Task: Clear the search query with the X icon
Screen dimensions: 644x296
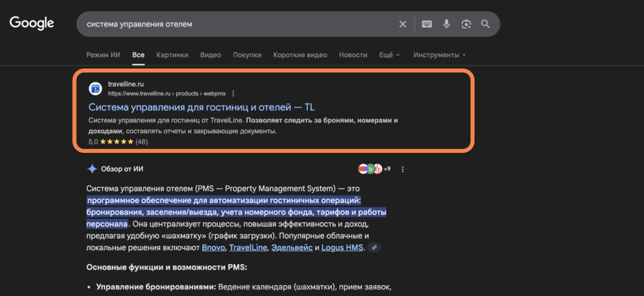Action: click(402, 24)
